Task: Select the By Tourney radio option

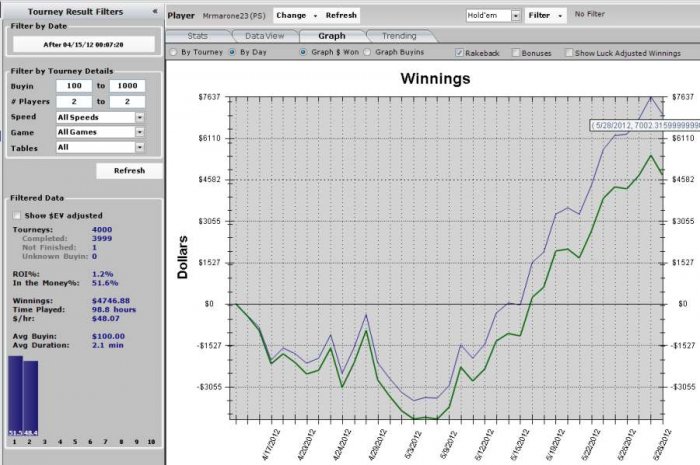Action: click(173, 51)
